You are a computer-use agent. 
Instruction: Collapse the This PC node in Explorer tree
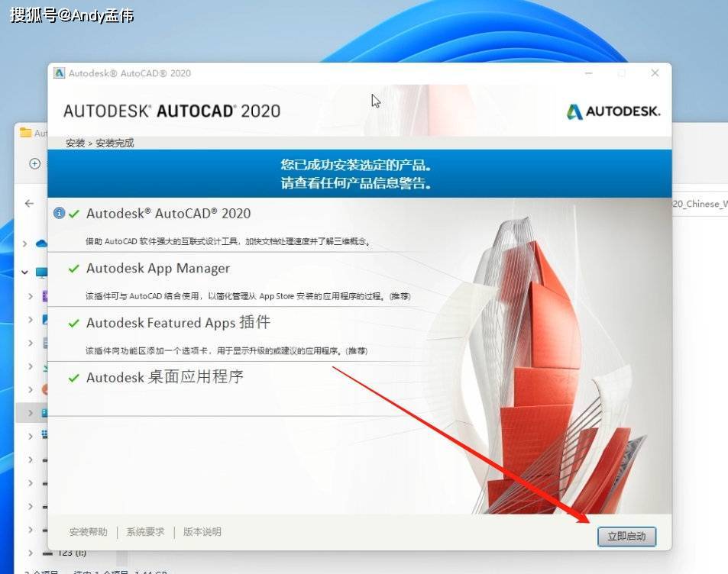[x=25, y=272]
